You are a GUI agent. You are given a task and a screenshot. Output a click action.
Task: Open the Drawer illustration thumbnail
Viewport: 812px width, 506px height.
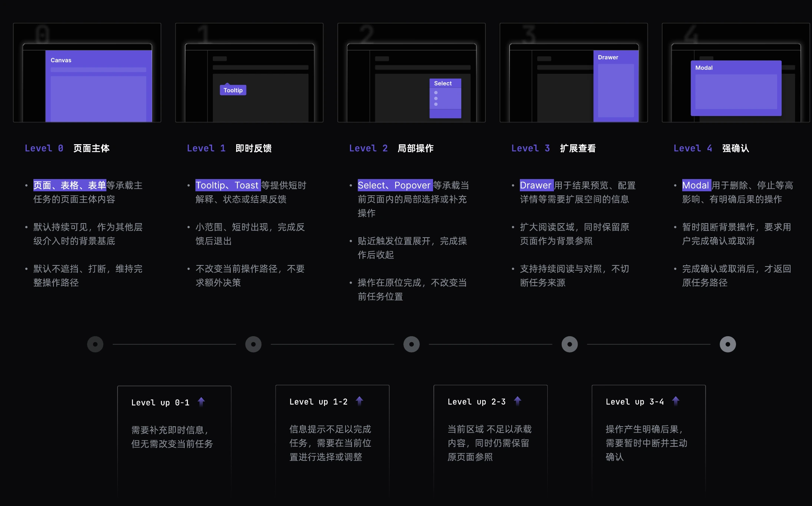[x=574, y=73]
